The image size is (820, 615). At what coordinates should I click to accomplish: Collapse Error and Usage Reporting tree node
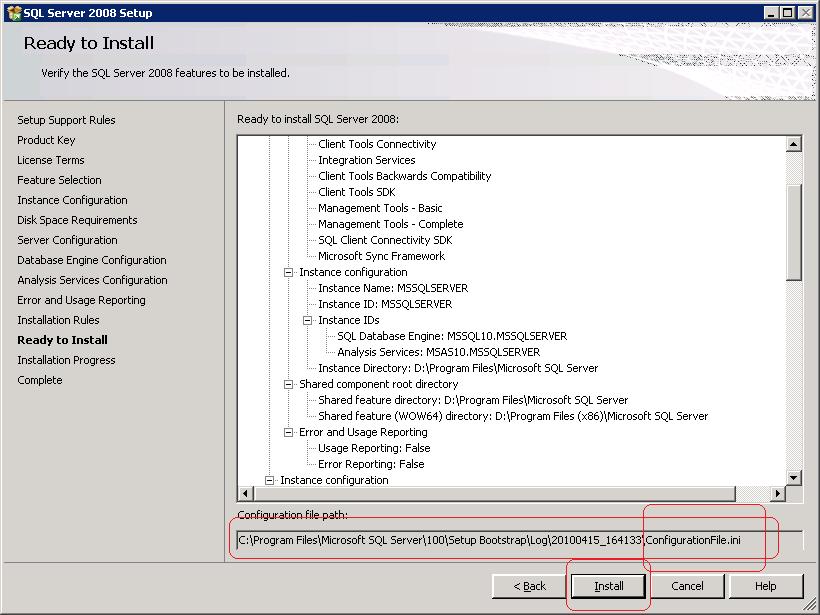point(288,432)
